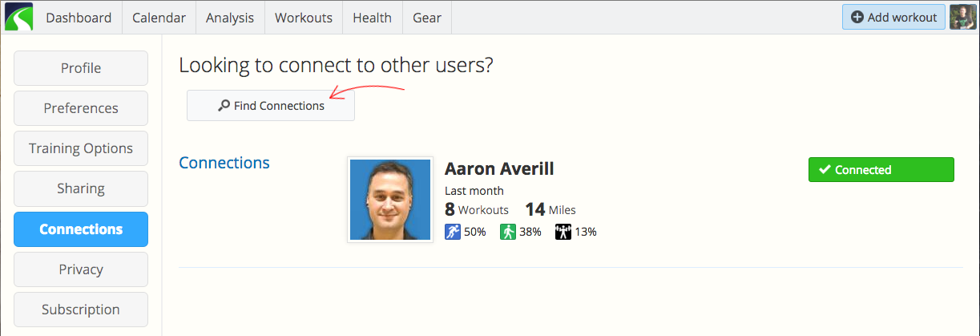Click the plus icon on Add workout
Viewport: 980px width, 336px height.
point(857,17)
